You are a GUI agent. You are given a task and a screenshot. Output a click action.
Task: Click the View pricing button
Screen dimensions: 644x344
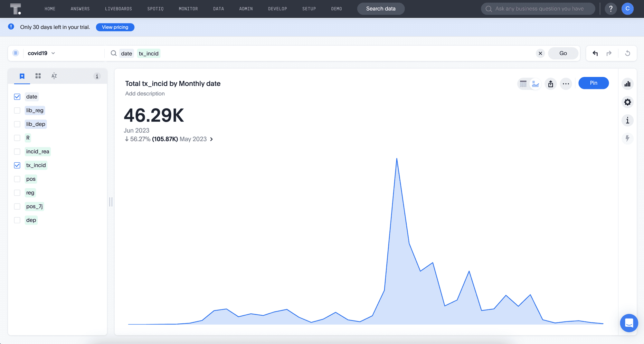[115, 27]
